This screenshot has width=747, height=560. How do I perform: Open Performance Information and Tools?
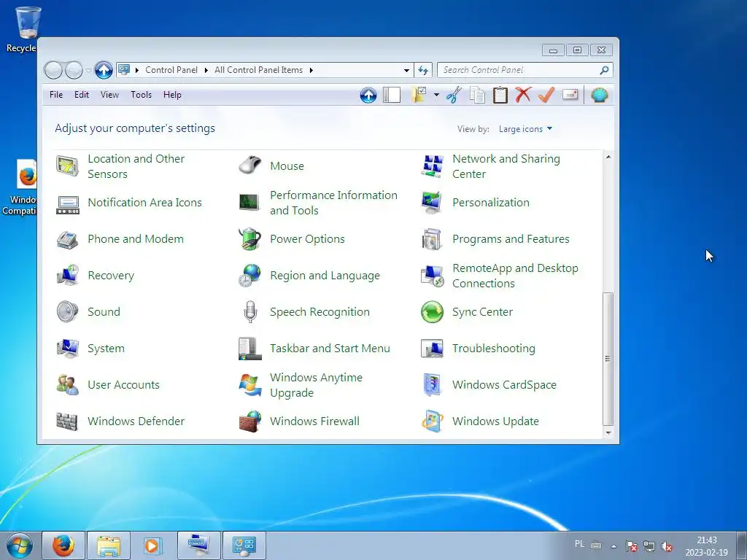pos(318,203)
